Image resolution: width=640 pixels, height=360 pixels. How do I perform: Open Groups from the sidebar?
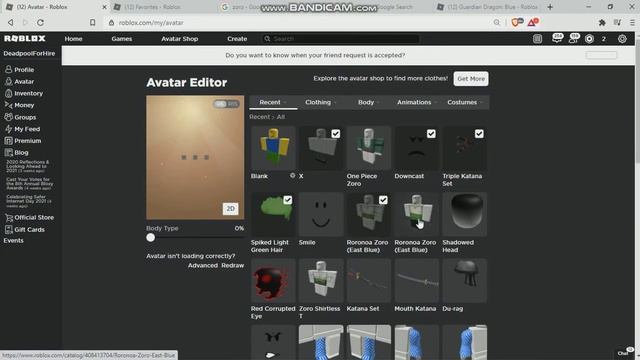click(x=20, y=117)
